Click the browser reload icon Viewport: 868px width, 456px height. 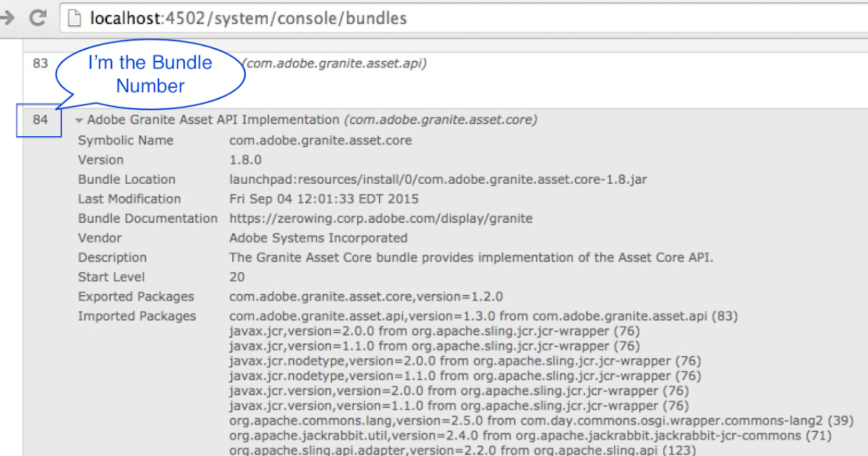tap(36, 19)
